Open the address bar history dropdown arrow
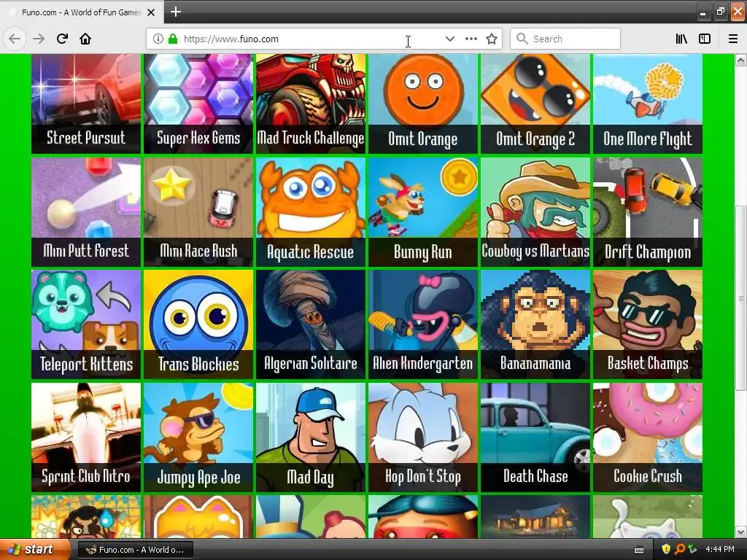 pyautogui.click(x=449, y=39)
